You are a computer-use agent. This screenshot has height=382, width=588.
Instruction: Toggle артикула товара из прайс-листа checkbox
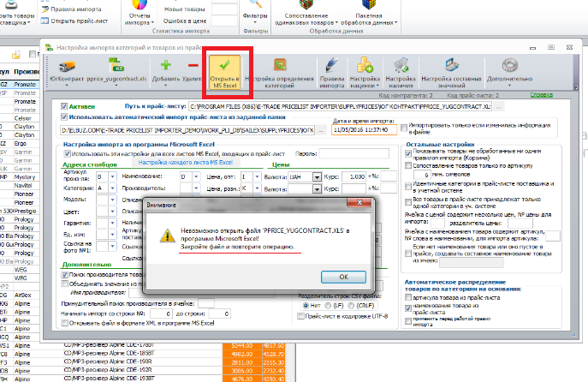coord(408,297)
